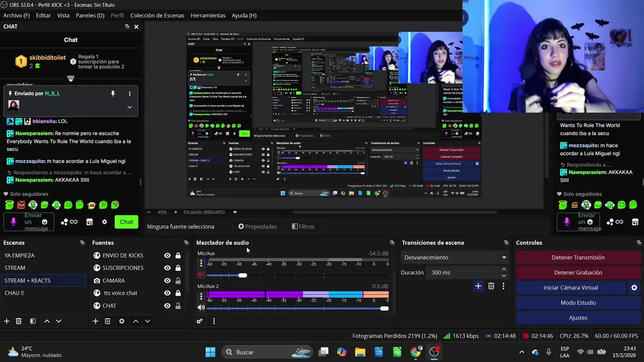Undock the Escenas panel
This screenshot has height=362, width=644.
(x=82, y=243)
